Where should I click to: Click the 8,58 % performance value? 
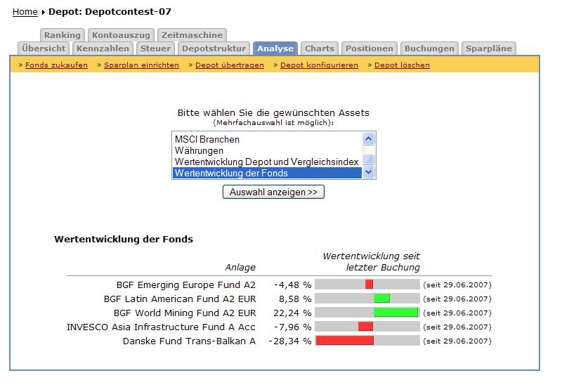pyautogui.click(x=295, y=299)
